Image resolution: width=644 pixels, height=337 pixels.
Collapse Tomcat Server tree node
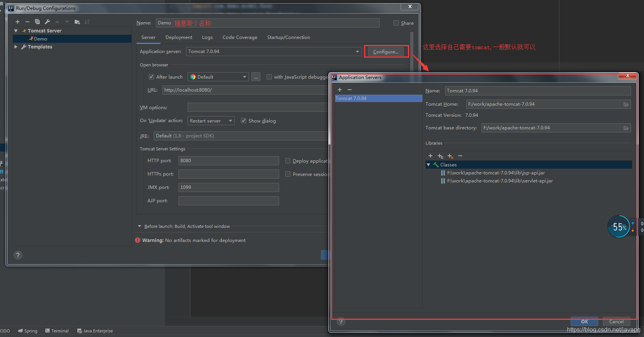point(16,31)
